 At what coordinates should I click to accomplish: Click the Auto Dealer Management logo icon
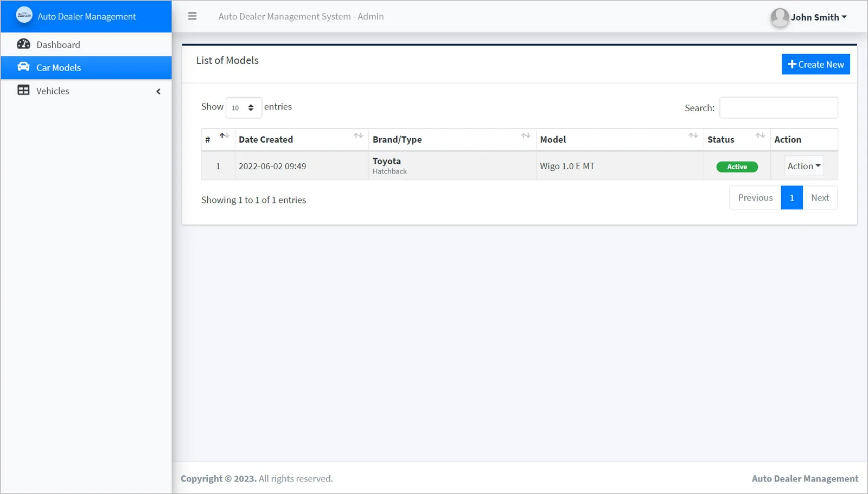tap(24, 15)
